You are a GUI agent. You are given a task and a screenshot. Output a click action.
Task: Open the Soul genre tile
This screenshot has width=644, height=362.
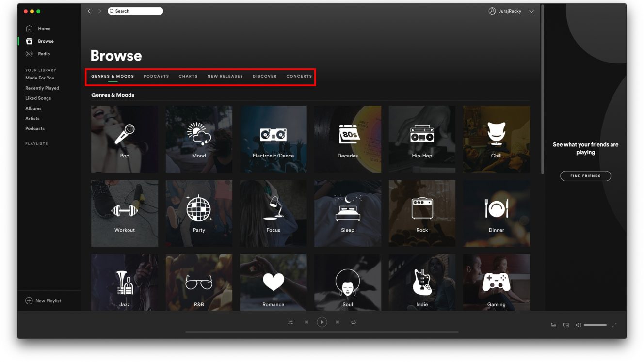[x=348, y=283]
